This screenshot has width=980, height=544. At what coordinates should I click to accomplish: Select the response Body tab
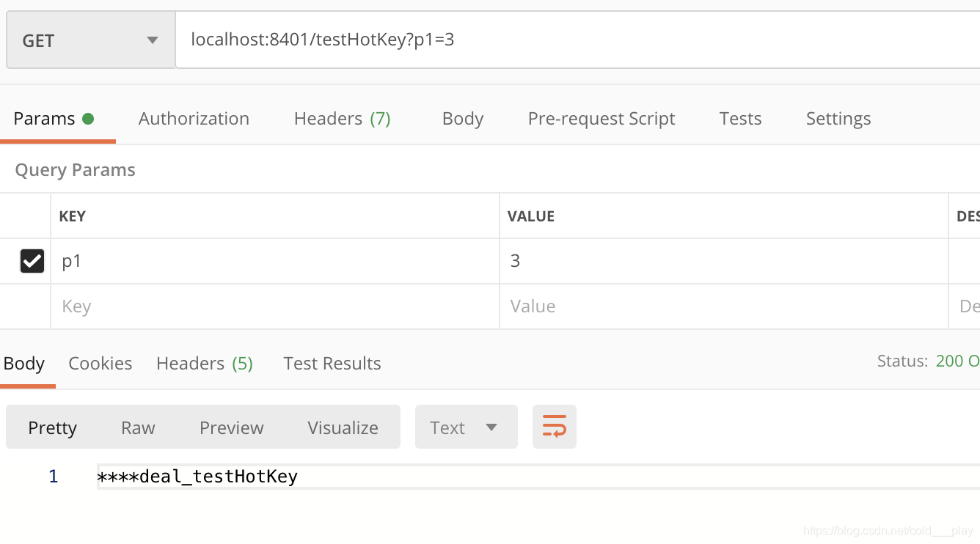click(24, 364)
